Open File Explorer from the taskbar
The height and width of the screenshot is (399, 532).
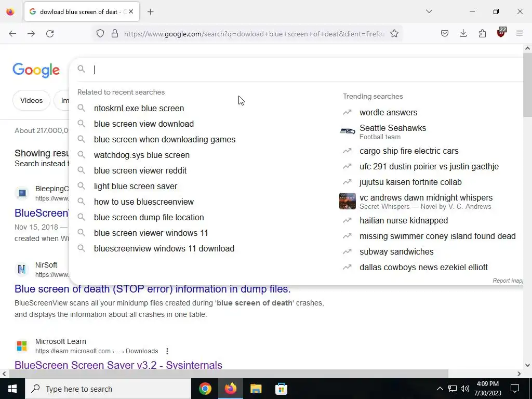click(256, 389)
